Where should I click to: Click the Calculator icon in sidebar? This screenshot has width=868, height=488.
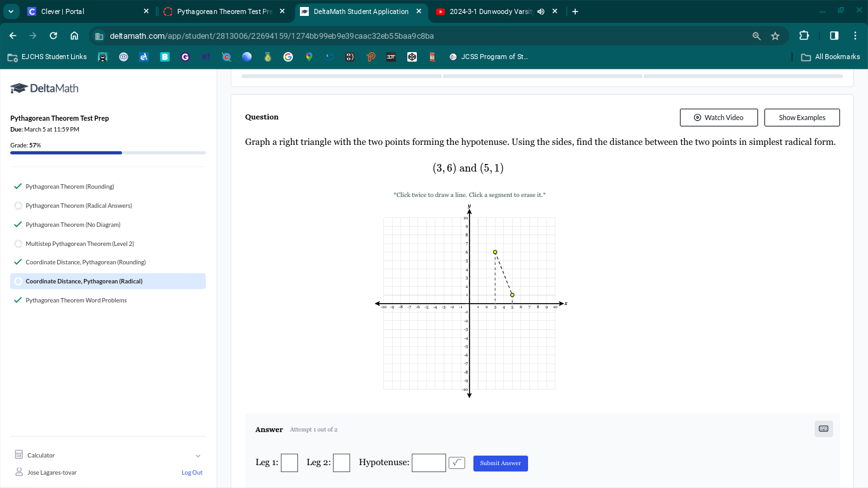[18, 455]
